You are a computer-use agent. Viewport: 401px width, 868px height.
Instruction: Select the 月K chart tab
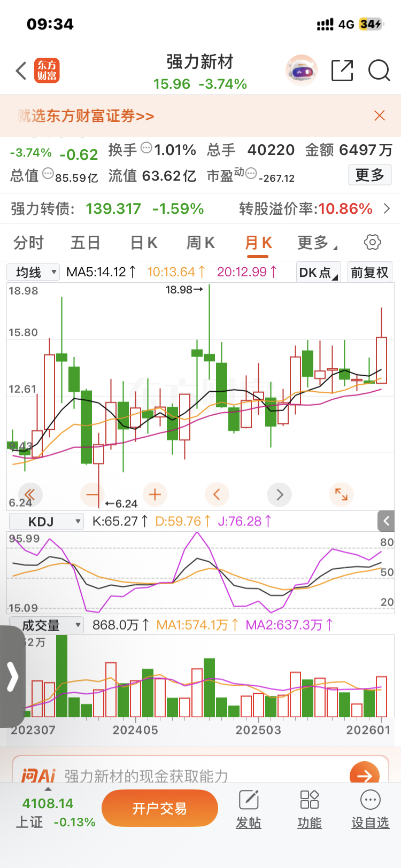258,243
